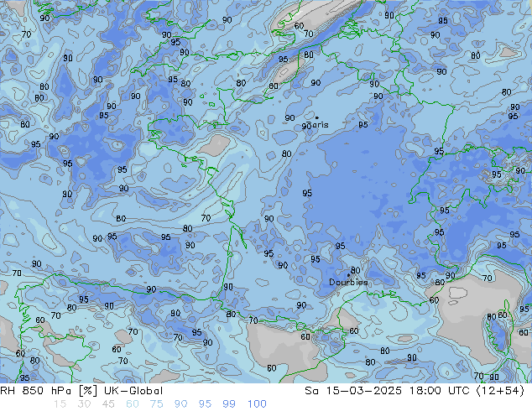
Task: Click the legend value 60 in the color scale
Action: (133, 404)
